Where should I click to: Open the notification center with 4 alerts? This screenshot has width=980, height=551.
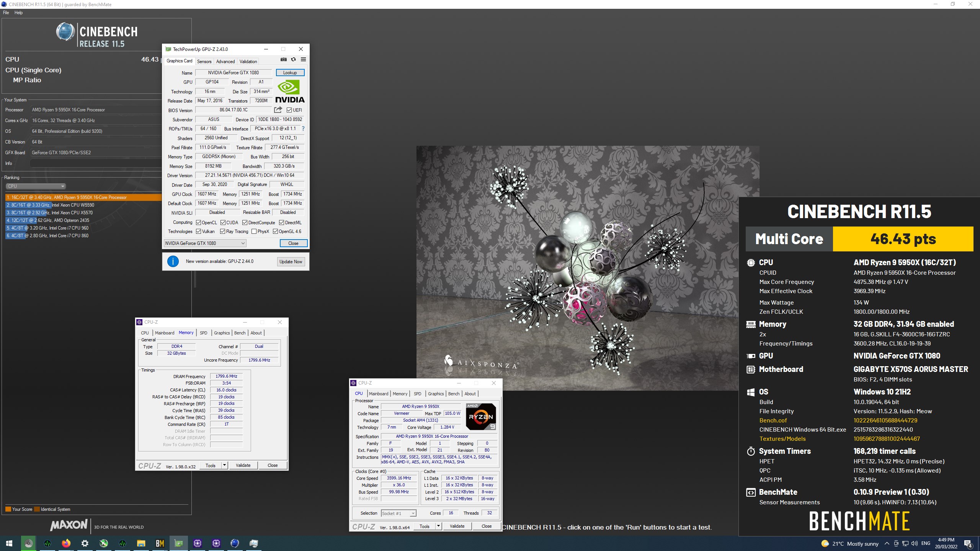968,544
